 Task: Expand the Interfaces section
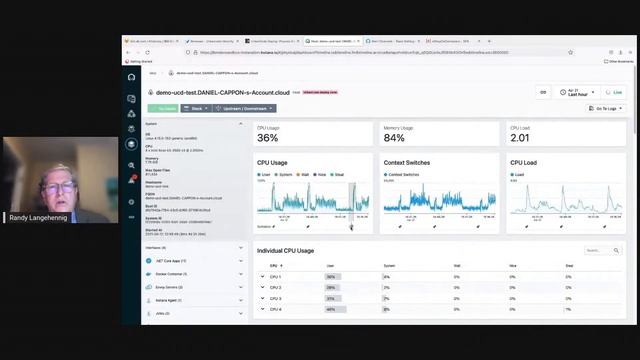click(x=240, y=248)
